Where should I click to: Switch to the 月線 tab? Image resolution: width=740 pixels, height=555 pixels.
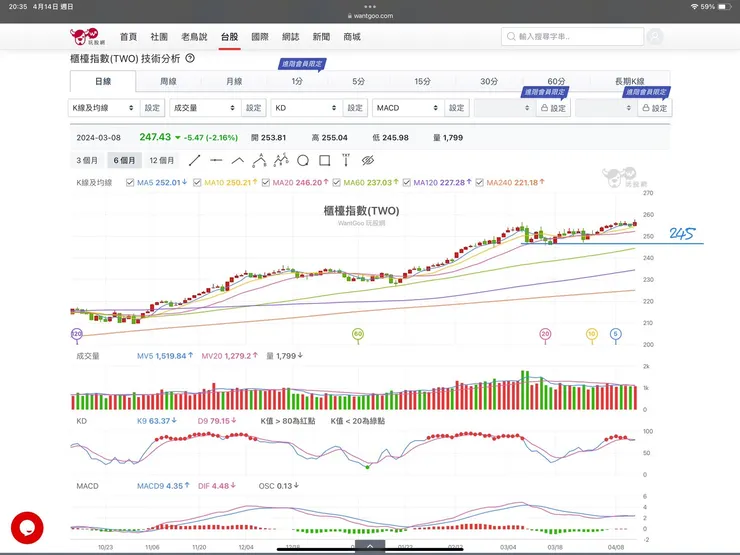234,81
